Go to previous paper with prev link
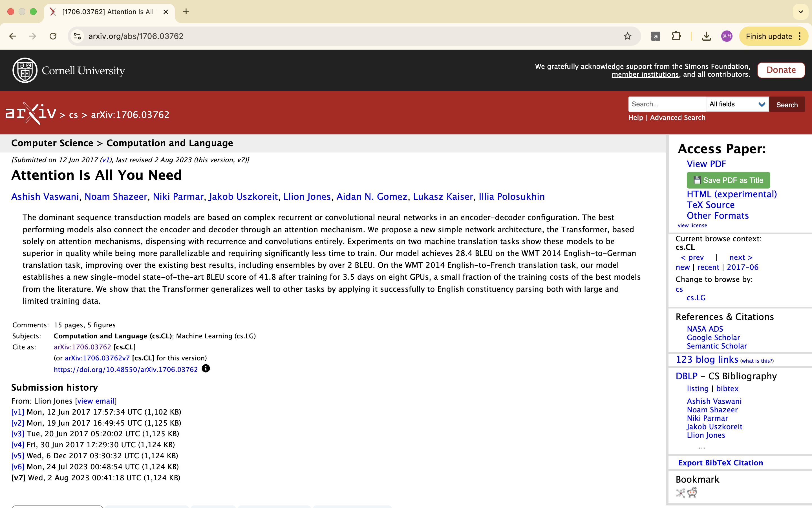 point(692,257)
